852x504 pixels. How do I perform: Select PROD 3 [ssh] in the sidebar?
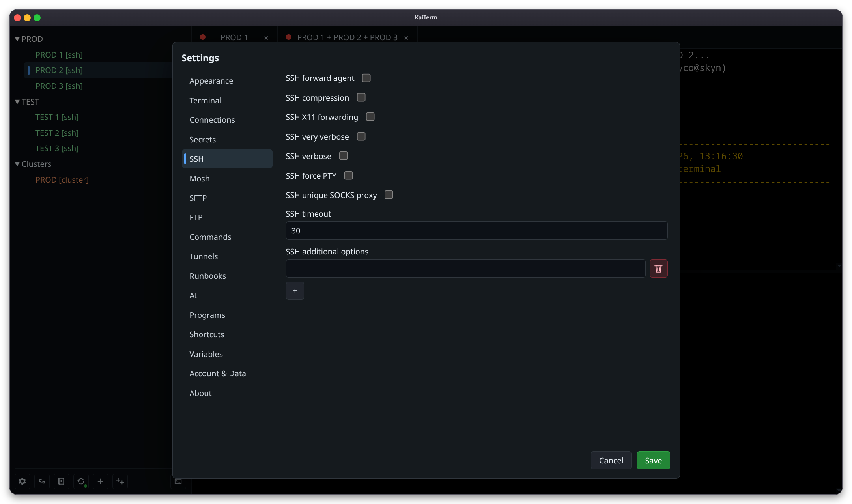tap(59, 86)
